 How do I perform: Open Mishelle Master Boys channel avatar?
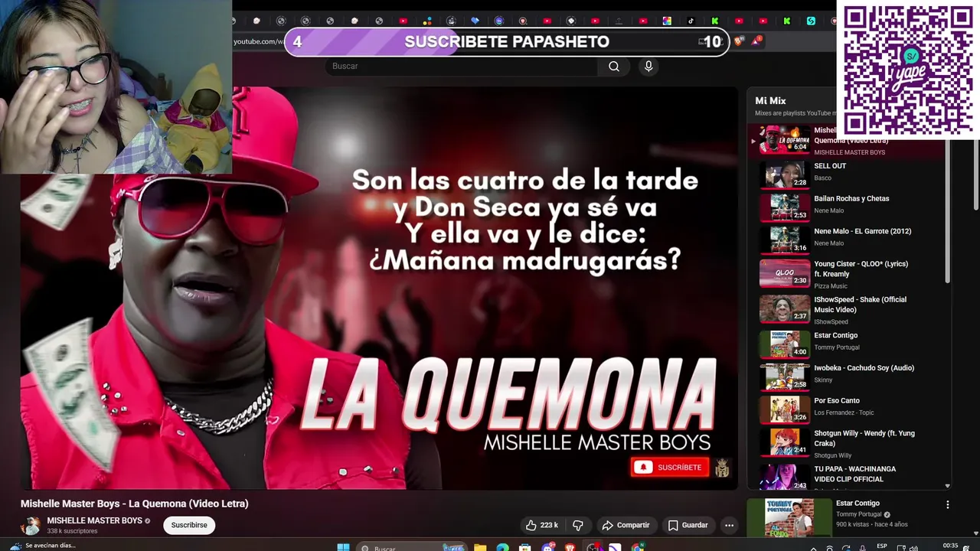tap(31, 525)
